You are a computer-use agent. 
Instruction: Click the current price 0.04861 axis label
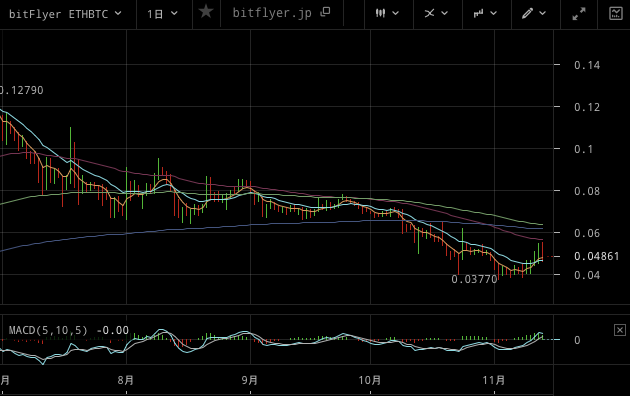click(597, 256)
